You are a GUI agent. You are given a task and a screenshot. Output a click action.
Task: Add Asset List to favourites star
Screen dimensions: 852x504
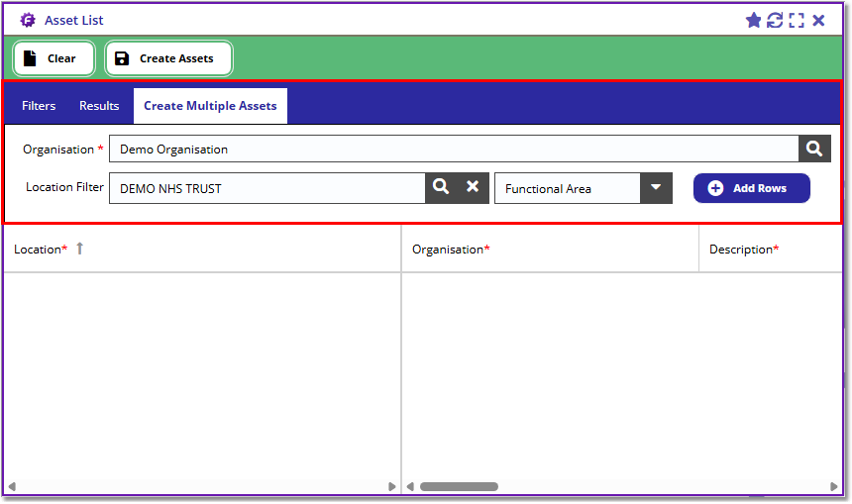coord(753,21)
